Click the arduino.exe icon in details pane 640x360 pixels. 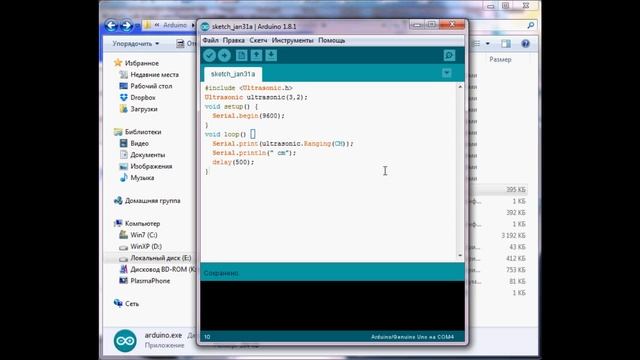tap(125, 340)
